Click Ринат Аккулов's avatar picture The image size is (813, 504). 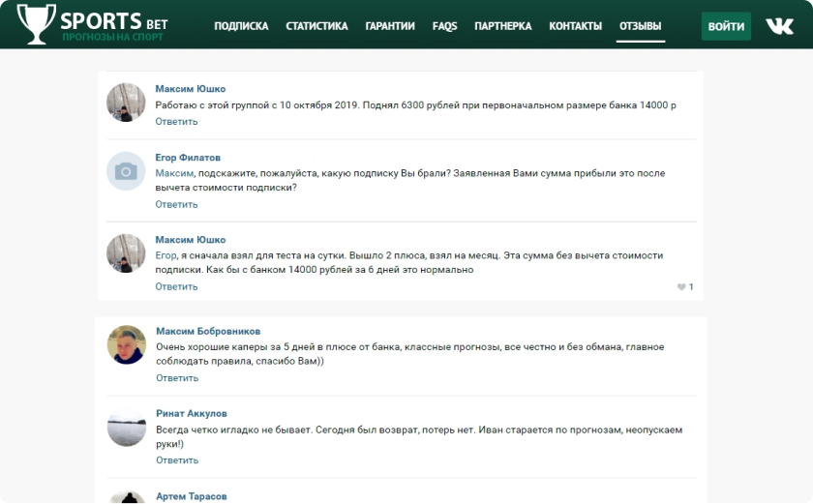pos(126,427)
